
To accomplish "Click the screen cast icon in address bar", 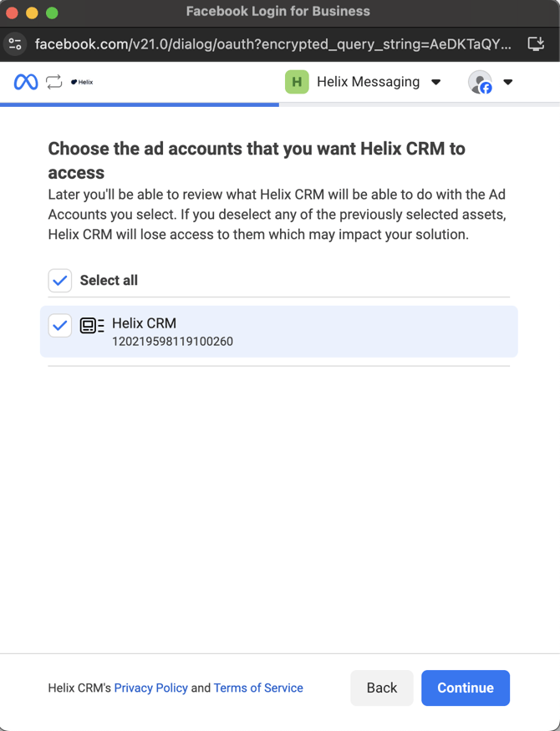I will pos(536,43).
